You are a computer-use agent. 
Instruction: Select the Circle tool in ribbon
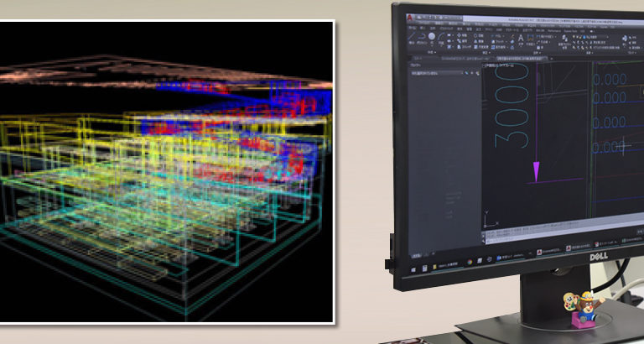click(x=432, y=36)
